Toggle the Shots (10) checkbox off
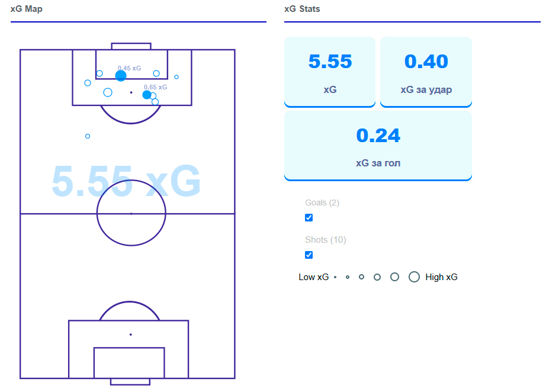This screenshot has width=546, height=392. (309, 255)
